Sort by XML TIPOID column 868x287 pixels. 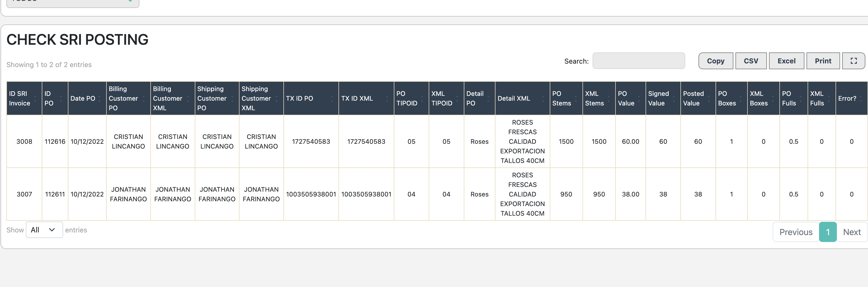[447, 98]
